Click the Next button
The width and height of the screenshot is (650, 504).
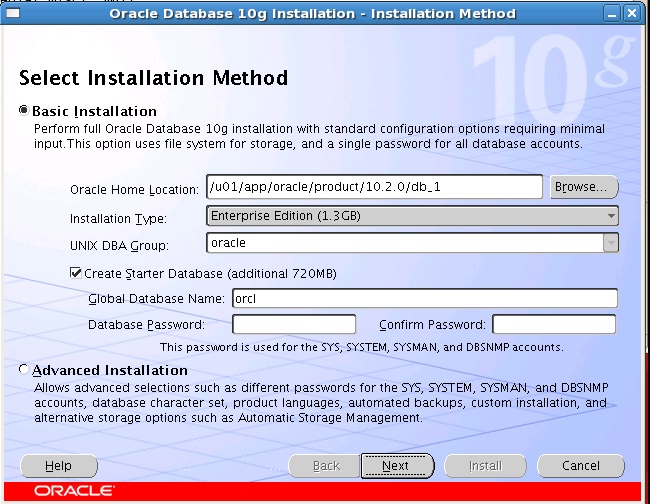click(x=397, y=466)
